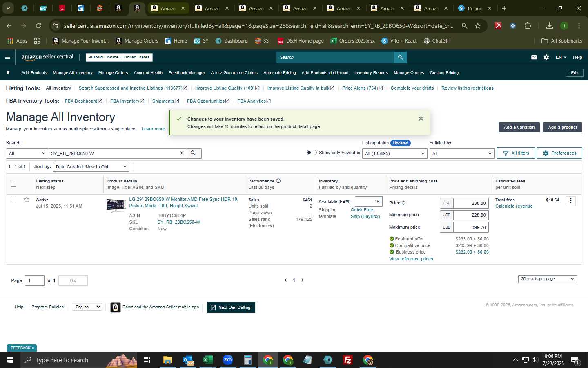The height and width of the screenshot is (368, 588).
Task: Close the FEEDBACK tab
Action: click(x=33, y=348)
